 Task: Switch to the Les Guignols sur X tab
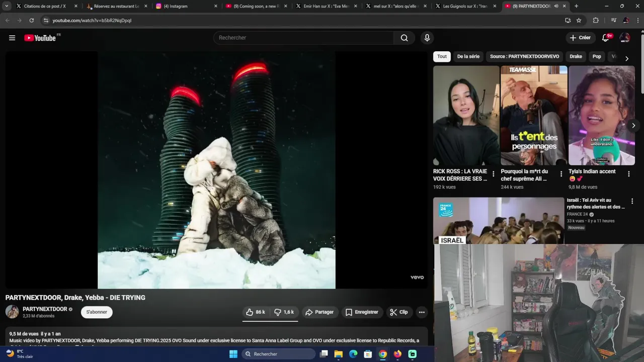(x=465, y=6)
